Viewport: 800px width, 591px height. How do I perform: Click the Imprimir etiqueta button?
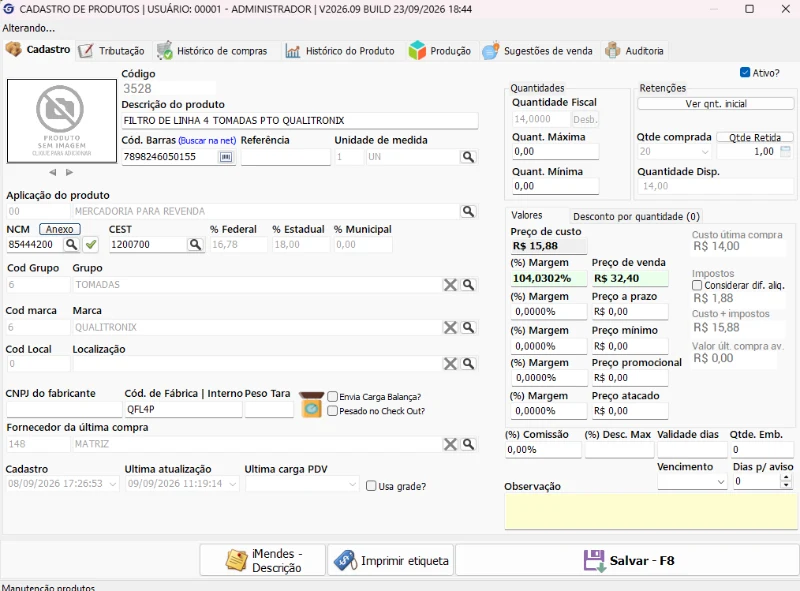pos(391,560)
